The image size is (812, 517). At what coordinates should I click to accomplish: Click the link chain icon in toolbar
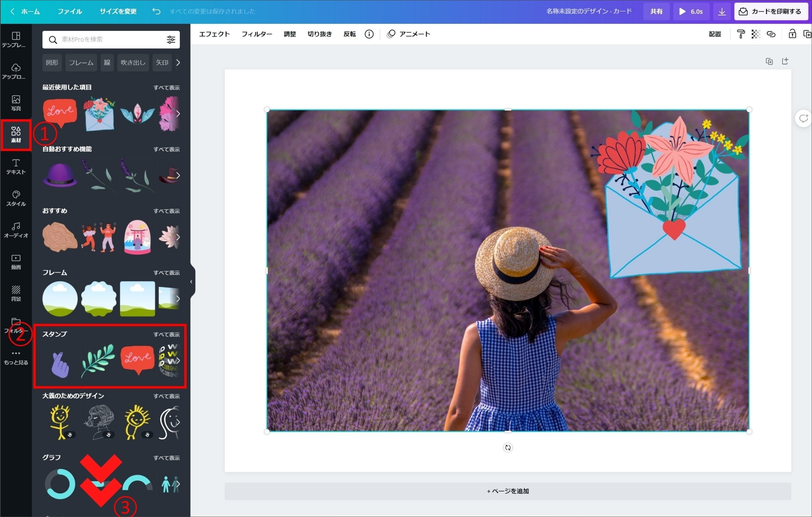[771, 34]
